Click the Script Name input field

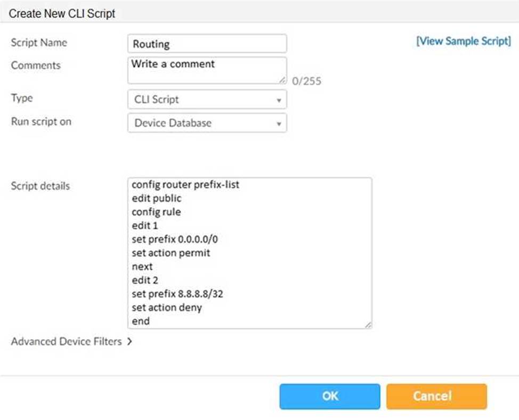(207, 44)
